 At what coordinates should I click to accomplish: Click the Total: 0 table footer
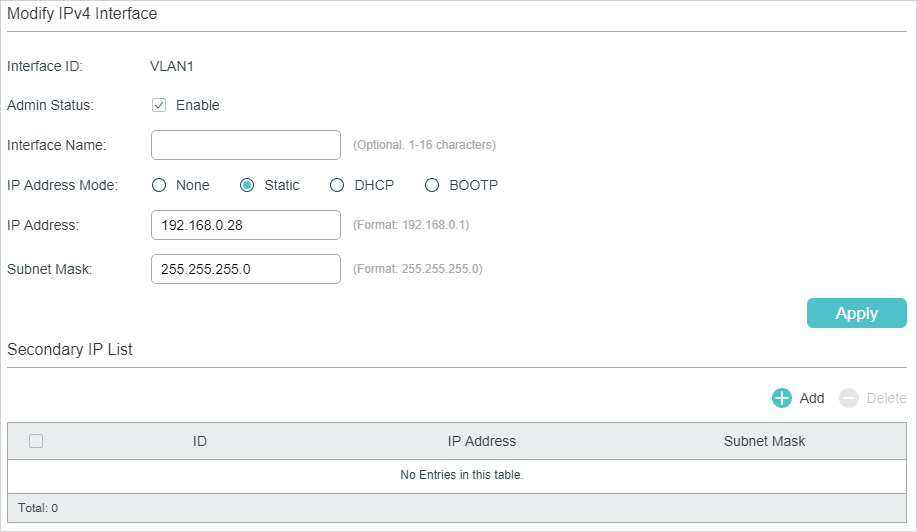(38, 508)
